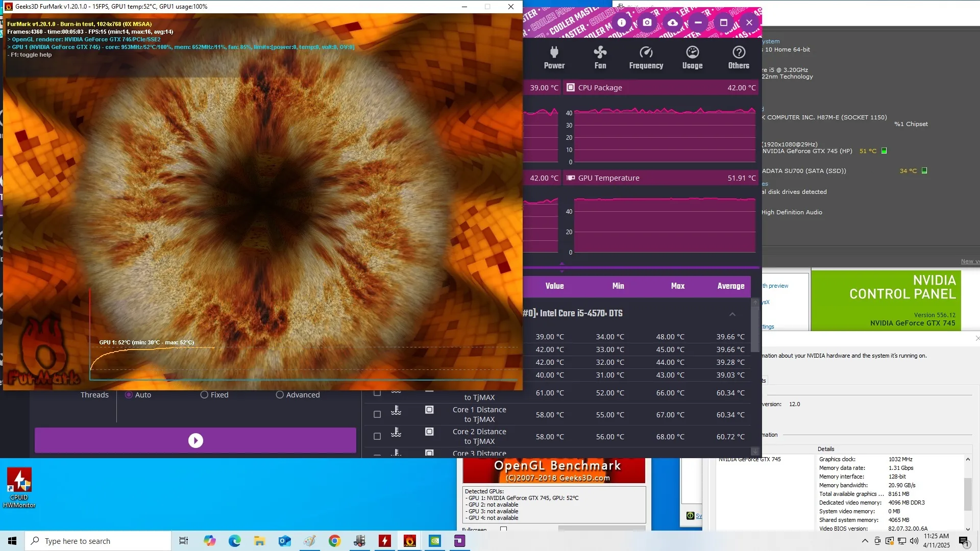Sort sensors by Max column header
The width and height of the screenshot is (980, 551).
click(x=678, y=286)
